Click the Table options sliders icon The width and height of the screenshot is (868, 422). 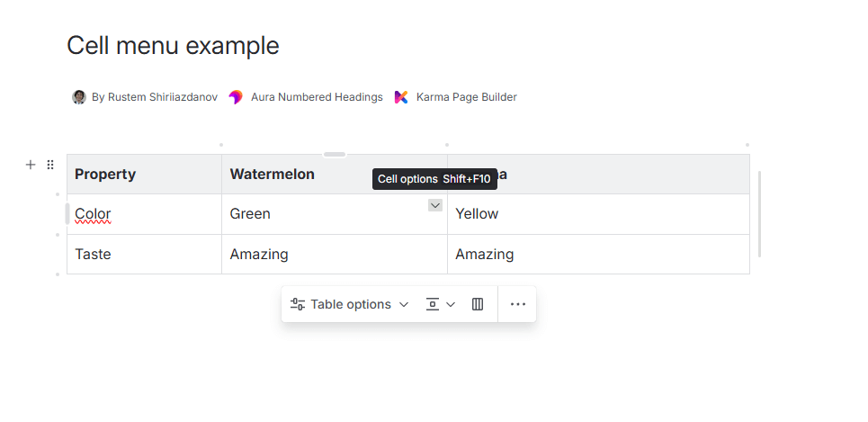[x=298, y=304]
